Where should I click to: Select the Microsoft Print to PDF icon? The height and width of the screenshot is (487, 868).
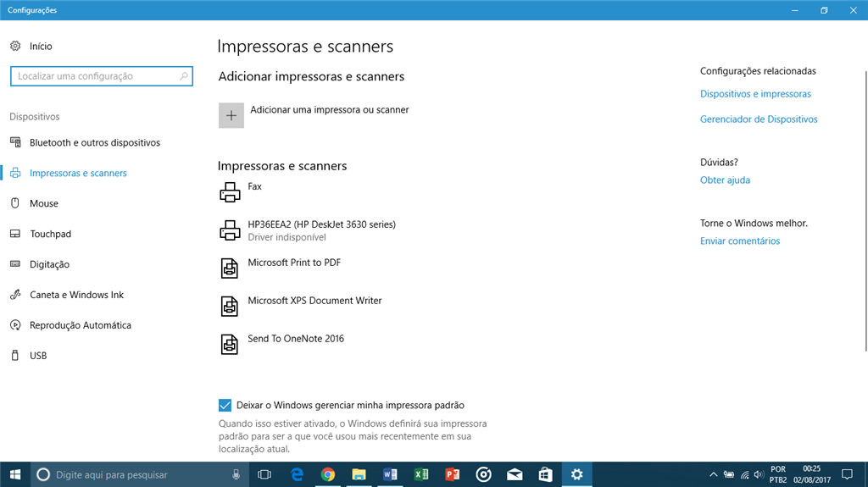pos(229,268)
